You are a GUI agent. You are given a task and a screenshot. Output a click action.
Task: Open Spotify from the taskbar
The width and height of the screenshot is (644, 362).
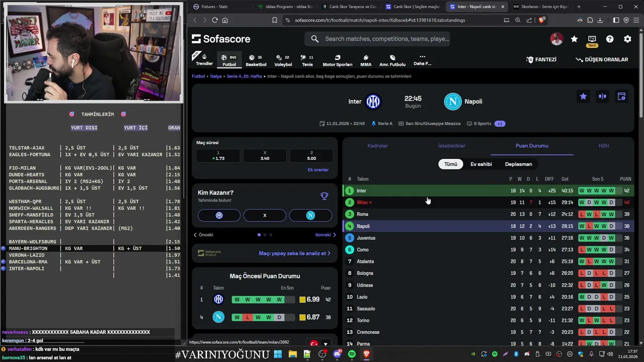(x=351, y=354)
